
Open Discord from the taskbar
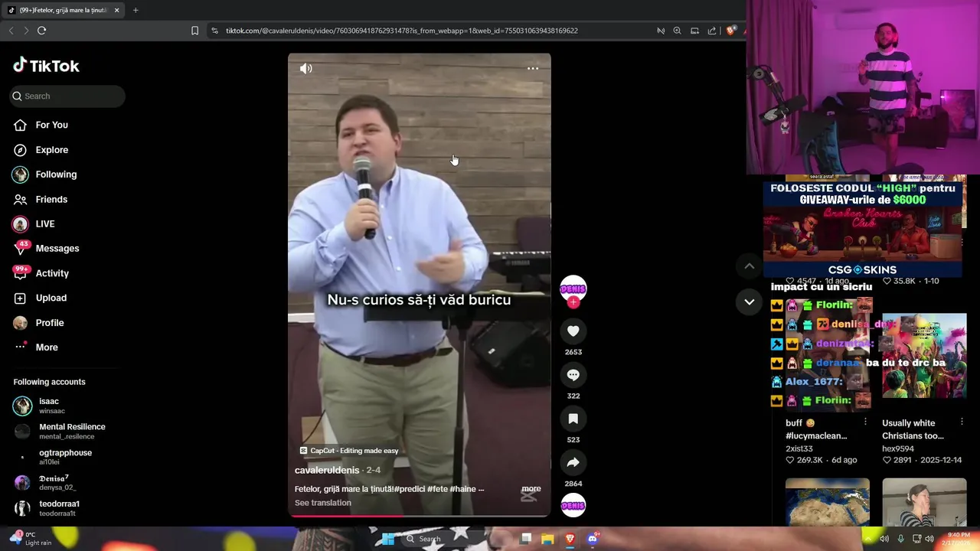[592, 539]
